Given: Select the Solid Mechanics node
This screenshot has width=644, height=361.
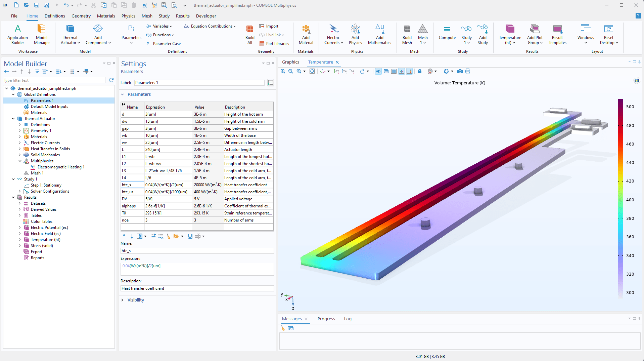Looking at the screenshot, I should pyautogui.click(x=45, y=155).
